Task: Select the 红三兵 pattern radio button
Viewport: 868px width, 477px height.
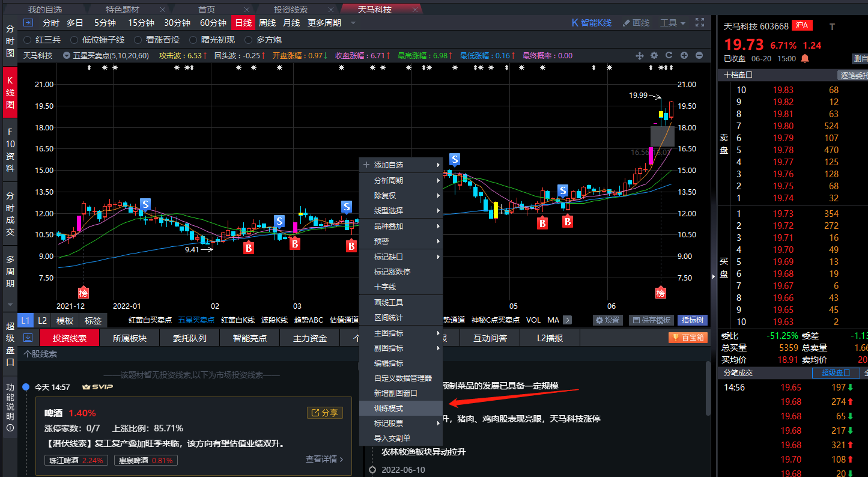Action: point(27,40)
